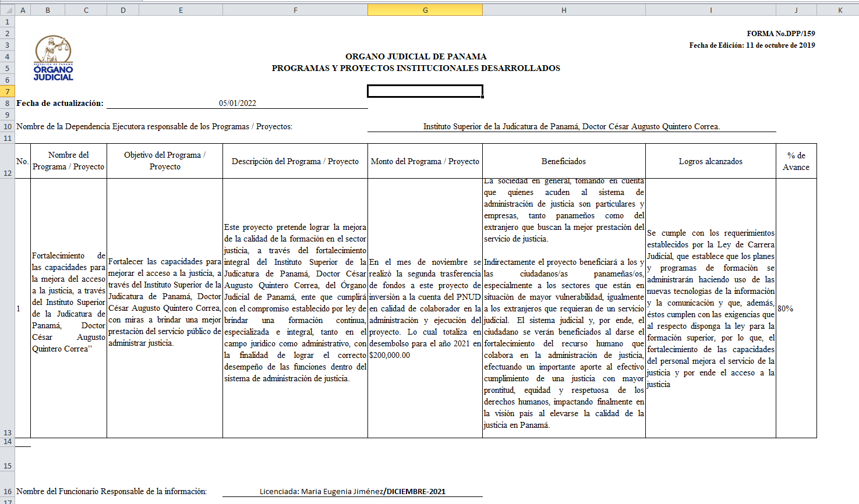This screenshot has height=504, width=859.
Task: Select row 9 header
Action: tap(8, 115)
